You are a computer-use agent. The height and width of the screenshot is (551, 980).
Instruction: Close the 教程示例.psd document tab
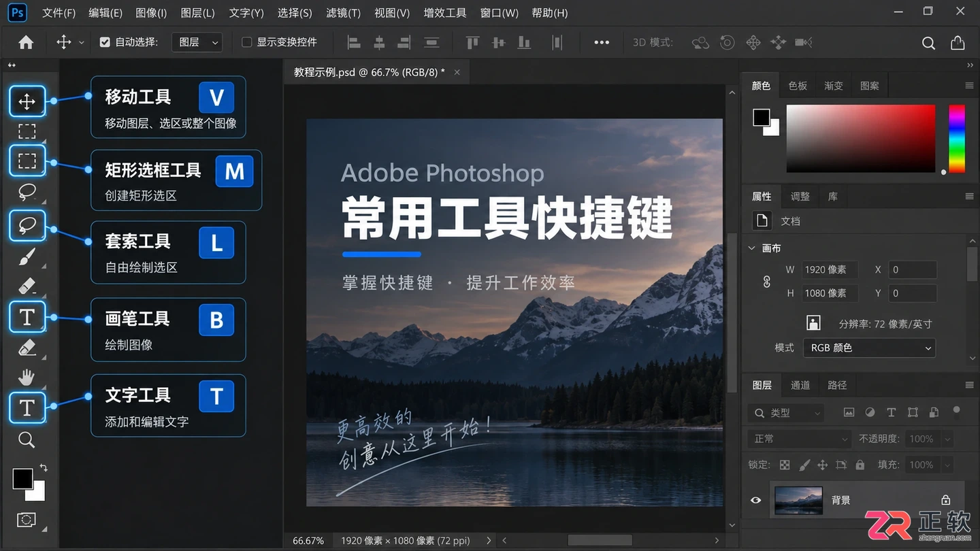point(457,72)
